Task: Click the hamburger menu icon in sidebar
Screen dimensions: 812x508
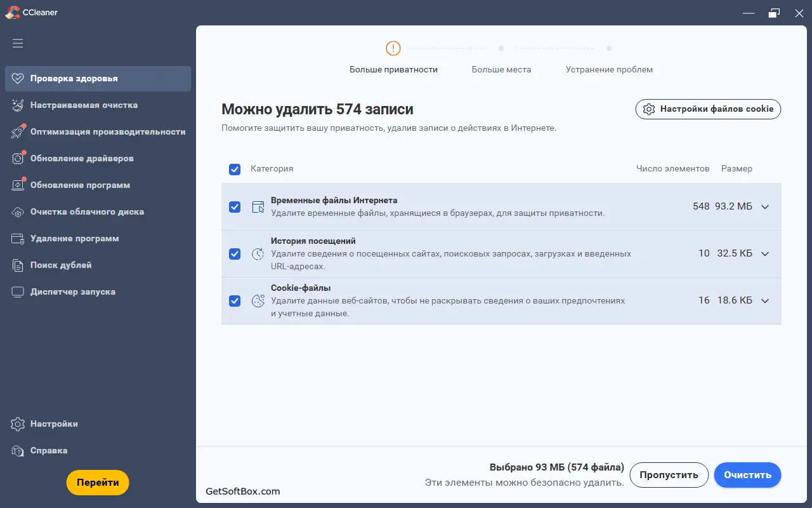Action: point(18,43)
